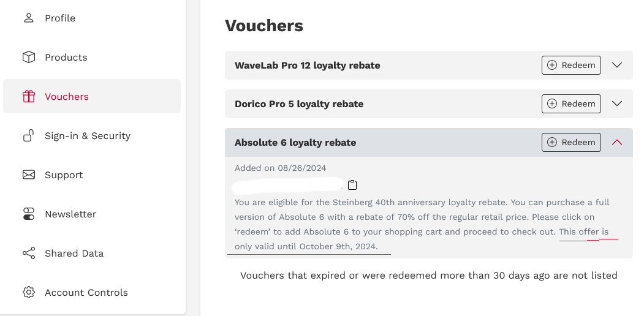Redeem the Dorico Pro 5 rebate
644x316 pixels.
point(571,103)
